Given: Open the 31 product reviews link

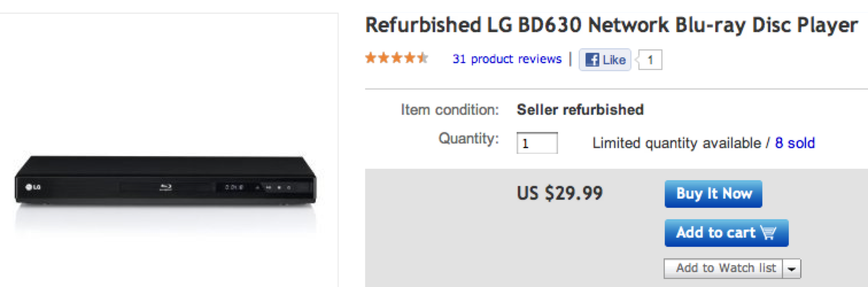Looking at the screenshot, I should tap(507, 59).
